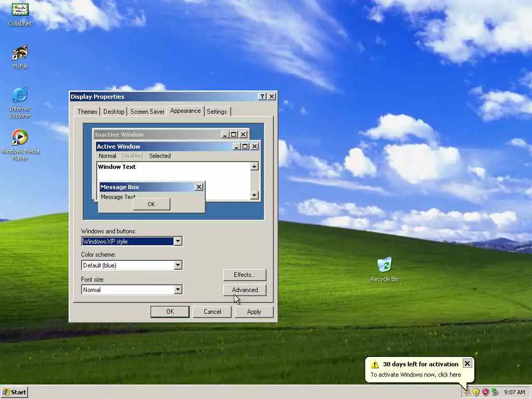Click the red security alert tray icon
532x399 pixels.
tap(485, 392)
